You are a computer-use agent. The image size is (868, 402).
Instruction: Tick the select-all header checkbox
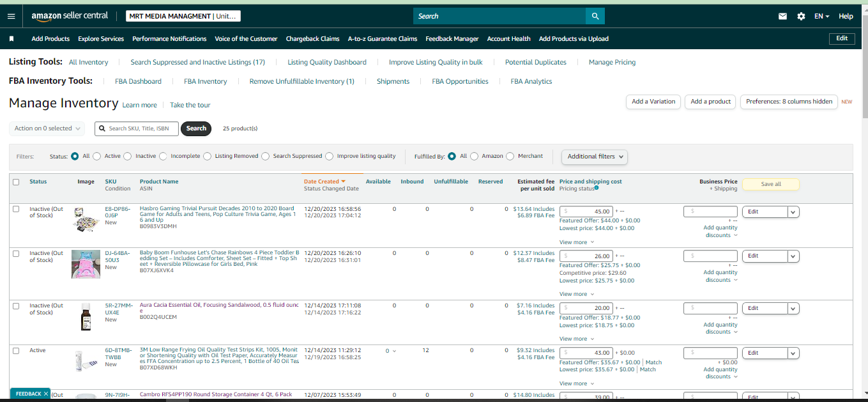[x=16, y=182]
